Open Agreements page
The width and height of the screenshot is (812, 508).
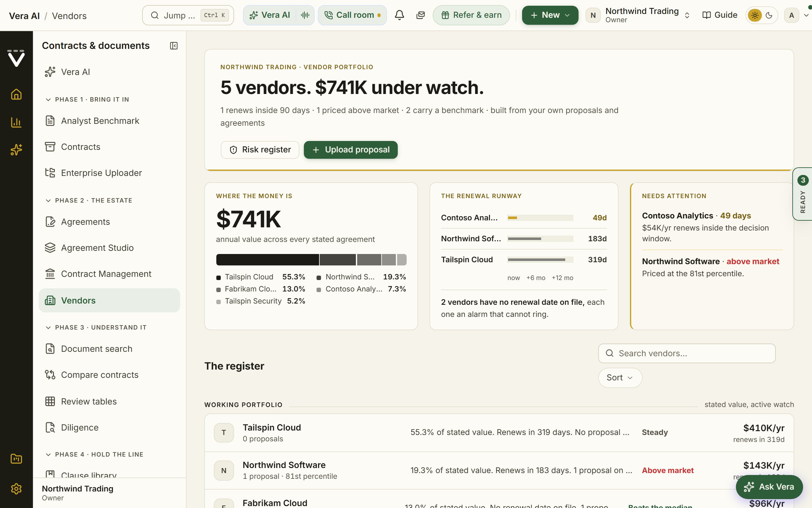click(109, 222)
